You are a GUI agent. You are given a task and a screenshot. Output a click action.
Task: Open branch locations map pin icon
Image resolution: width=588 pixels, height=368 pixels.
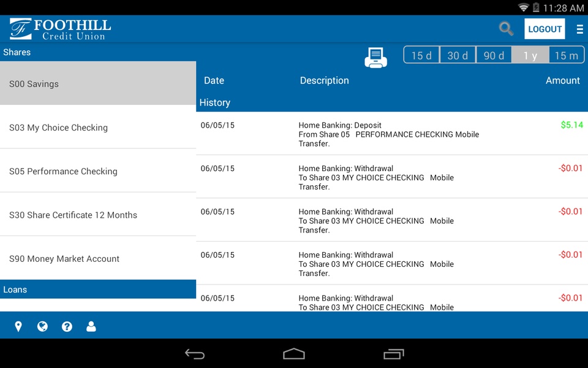tap(18, 326)
